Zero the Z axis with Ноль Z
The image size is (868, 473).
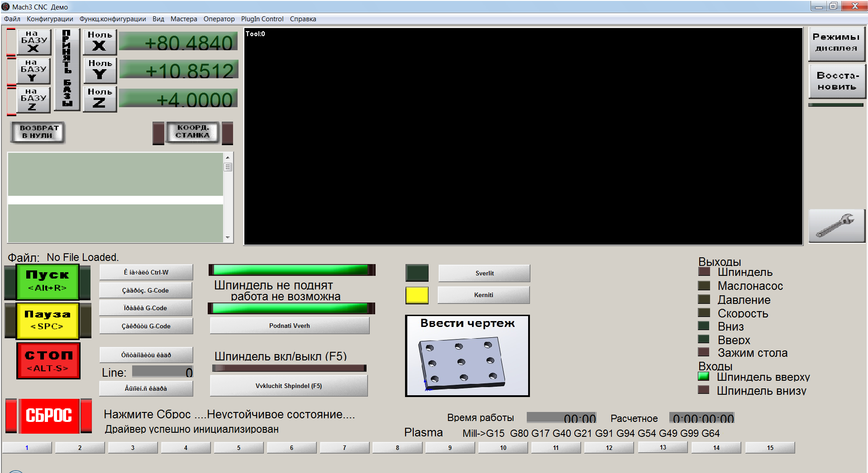click(100, 99)
